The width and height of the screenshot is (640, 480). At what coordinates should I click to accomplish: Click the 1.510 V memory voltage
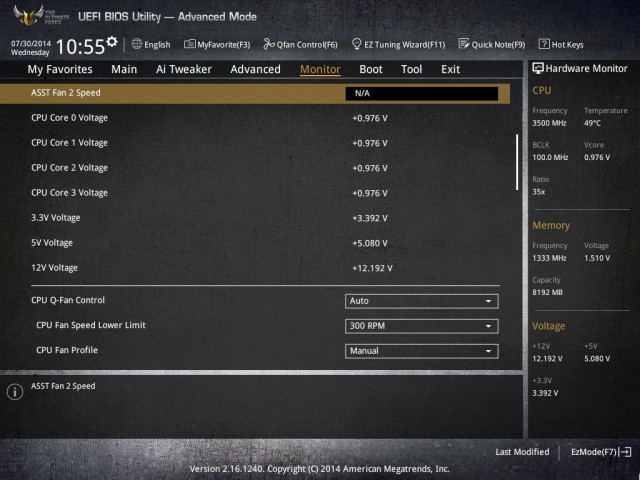(597, 258)
